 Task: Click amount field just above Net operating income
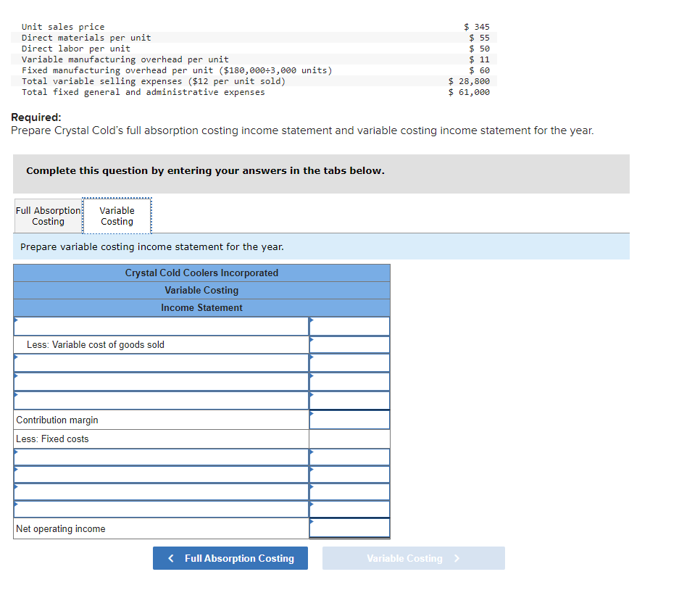[x=349, y=509]
